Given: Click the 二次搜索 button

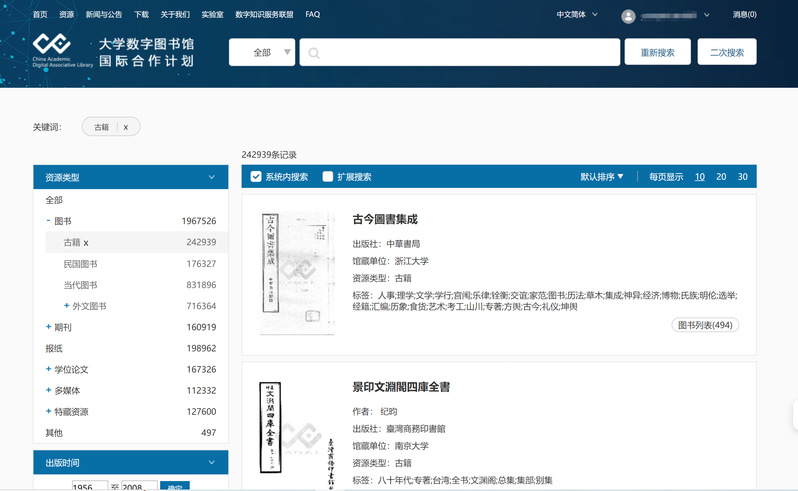Looking at the screenshot, I should [727, 52].
